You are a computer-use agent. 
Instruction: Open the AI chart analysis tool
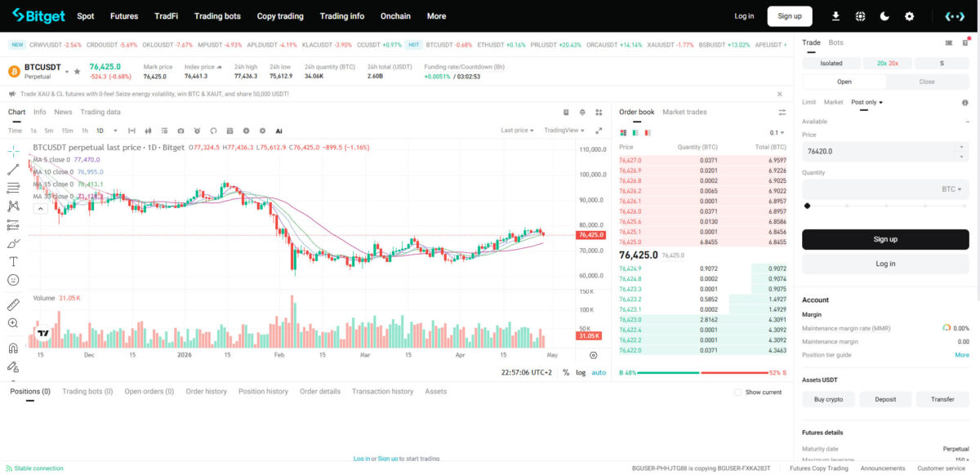point(279,131)
